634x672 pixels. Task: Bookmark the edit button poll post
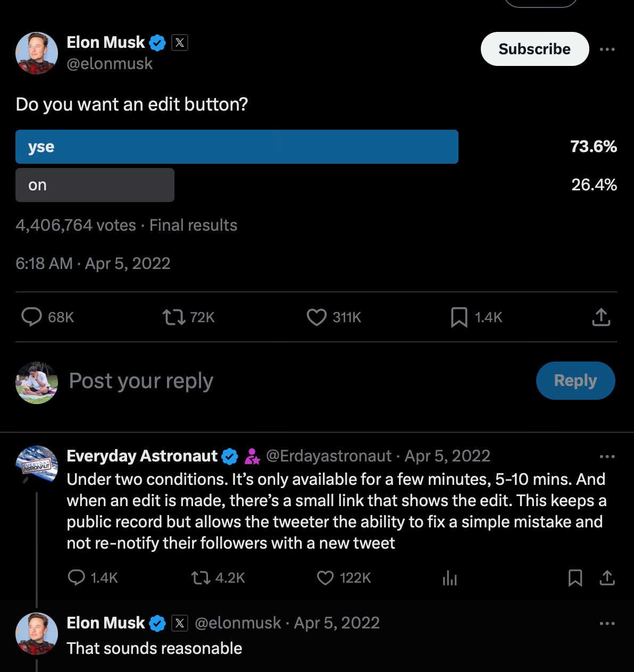[458, 317]
